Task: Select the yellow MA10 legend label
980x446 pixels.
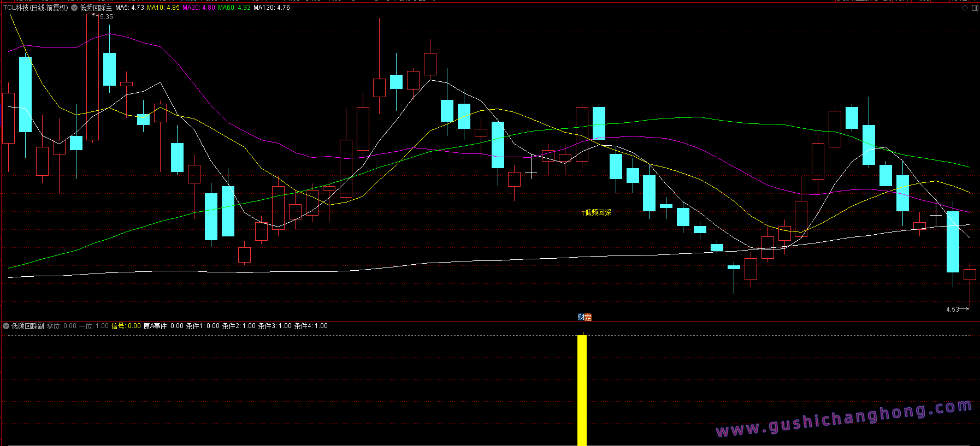Action: point(163,8)
